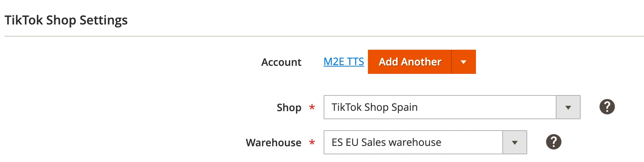This screenshot has height=162, width=644.
Task: Select the TikTok Shop Spain text value
Action: pos(375,107)
